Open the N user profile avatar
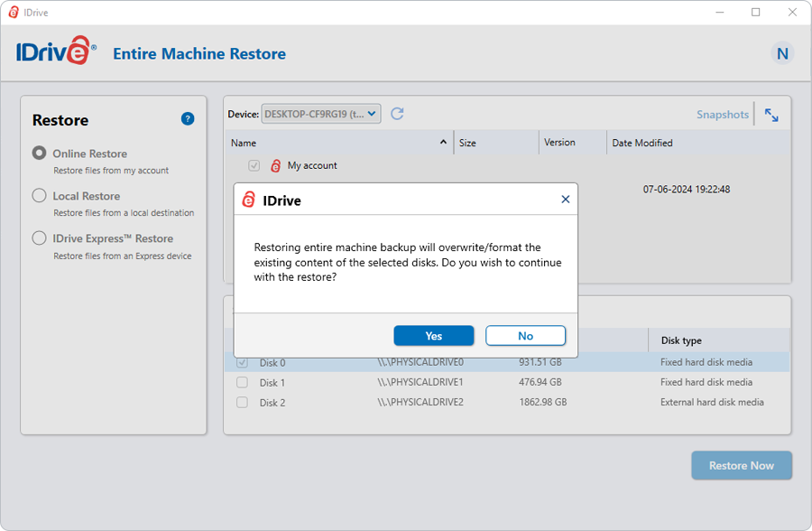Screen dimensions: 812x531 pyautogui.click(x=782, y=53)
